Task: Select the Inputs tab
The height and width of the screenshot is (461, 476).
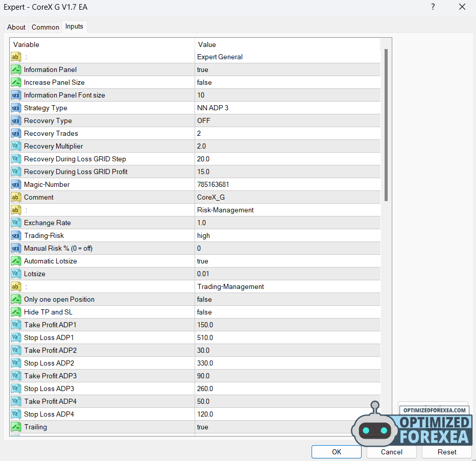Action: [x=74, y=27]
